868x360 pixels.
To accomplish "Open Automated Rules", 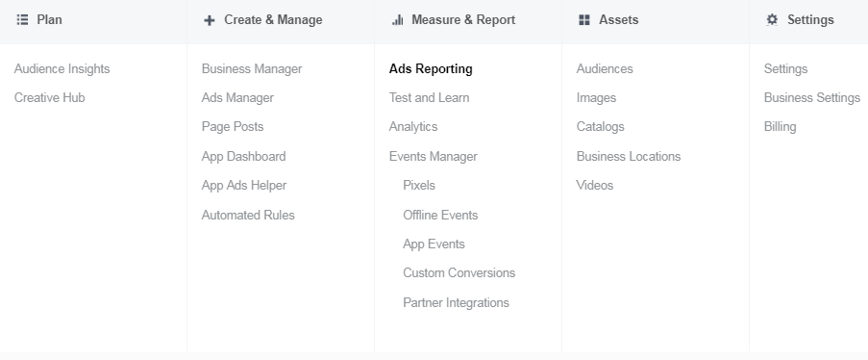I will 248,215.
